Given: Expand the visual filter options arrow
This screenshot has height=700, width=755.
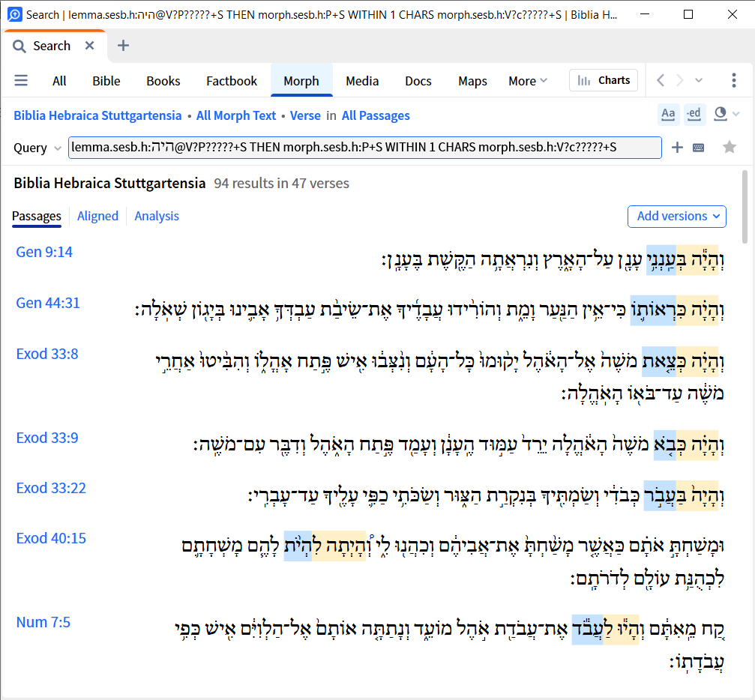Looking at the screenshot, I should click(x=736, y=114).
